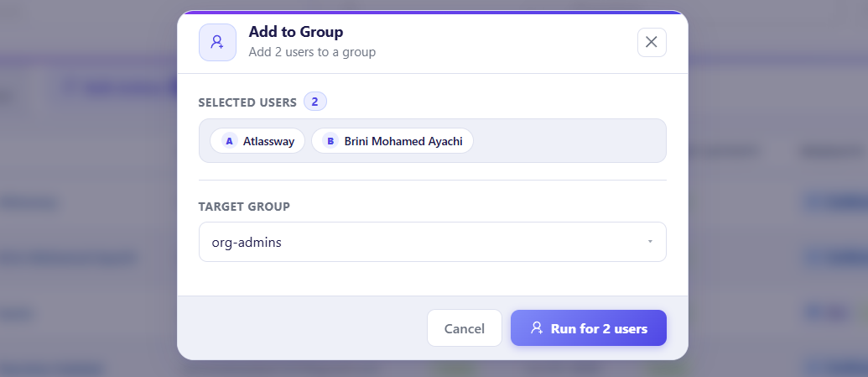
Task: Click the Target Group dropdown arrow
Action: tap(650, 242)
